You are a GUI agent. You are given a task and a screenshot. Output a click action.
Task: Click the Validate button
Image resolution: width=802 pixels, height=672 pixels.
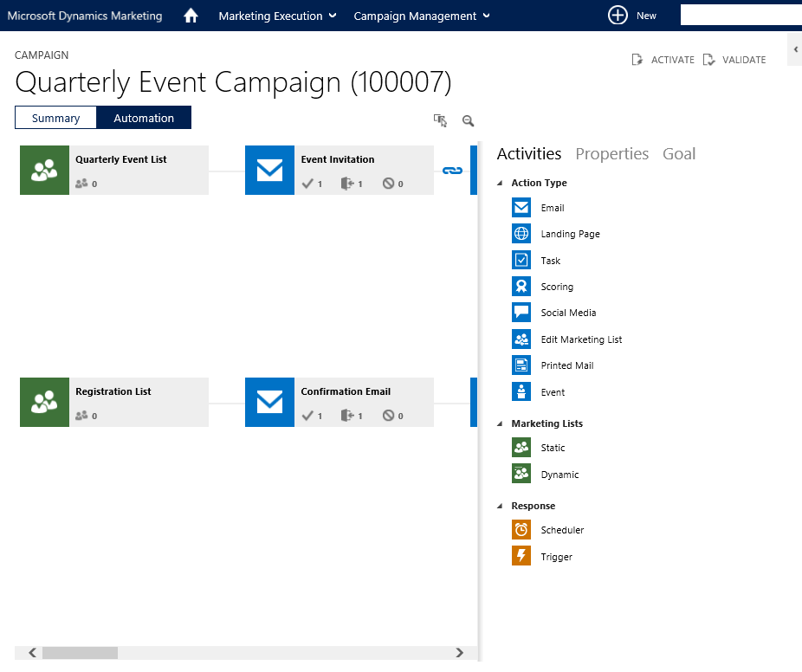pos(734,60)
